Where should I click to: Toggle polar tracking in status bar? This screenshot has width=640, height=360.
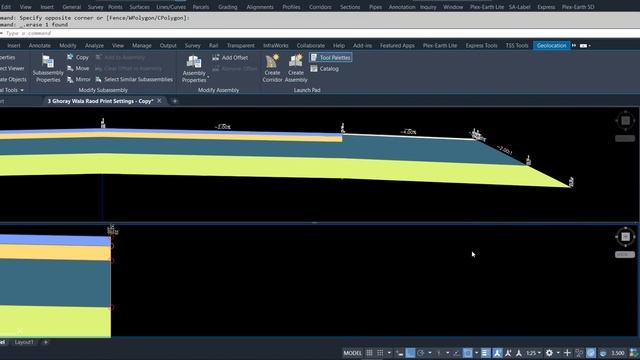pyautogui.click(x=421, y=353)
